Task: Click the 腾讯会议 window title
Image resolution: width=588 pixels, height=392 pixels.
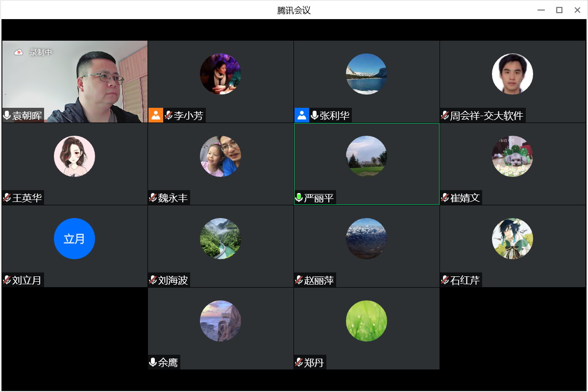Action: point(294,10)
